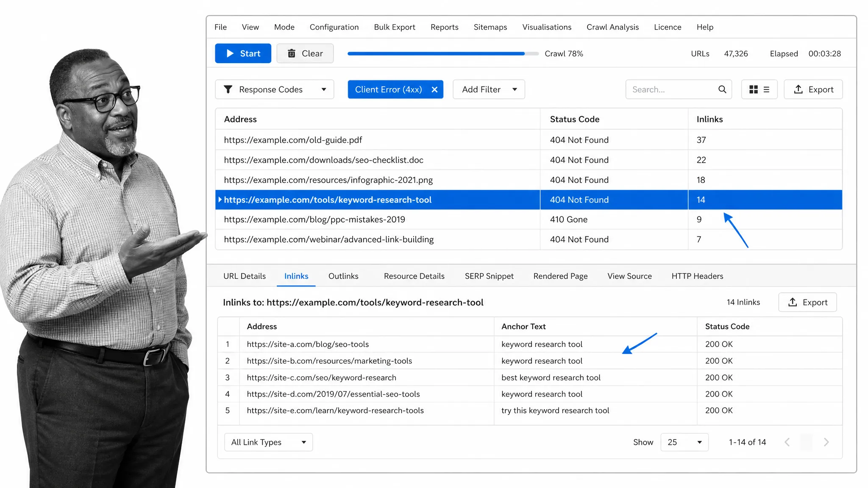Click the crawl progress bar
The width and height of the screenshot is (868, 488).
click(443, 54)
